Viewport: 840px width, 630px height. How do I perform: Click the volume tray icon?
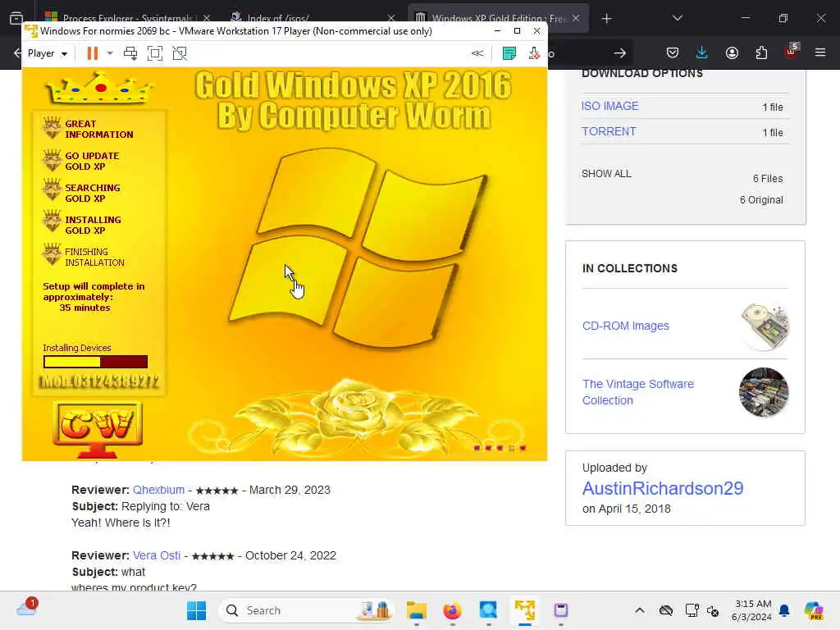(x=713, y=610)
